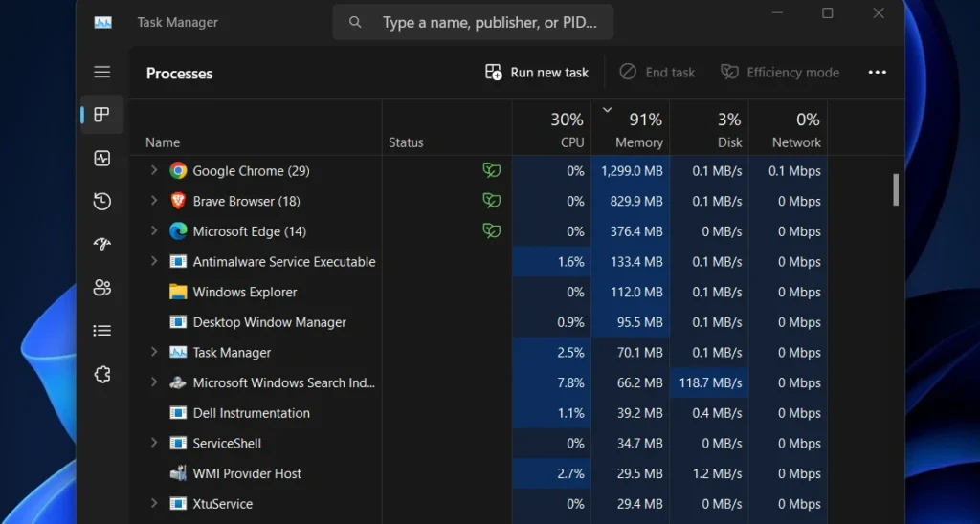Image resolution: width=980 pixels, height=524 pixels.
Task: Select the Processes sidebar icon
Action: [101, 115]
